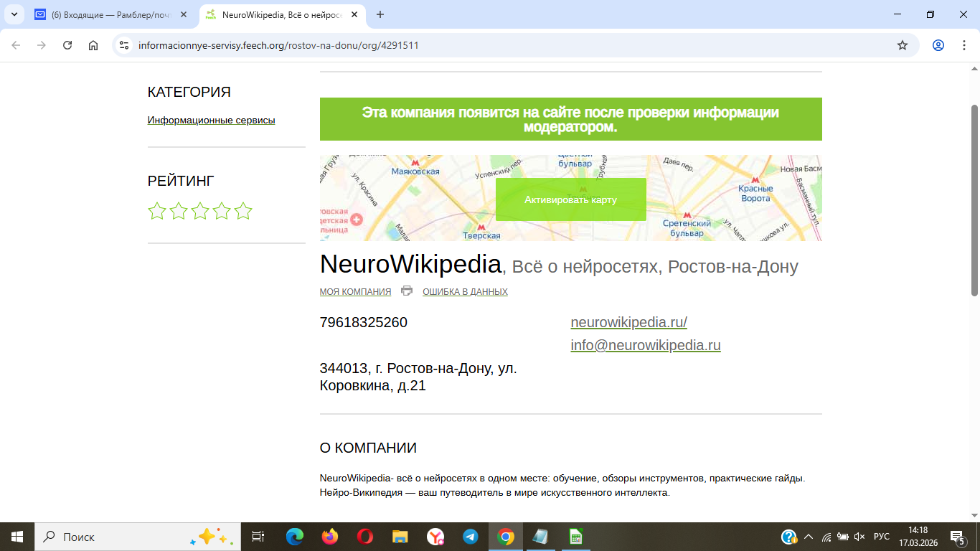Report an error via Ошибка в данных
The image size is (980, 551).
465,292
